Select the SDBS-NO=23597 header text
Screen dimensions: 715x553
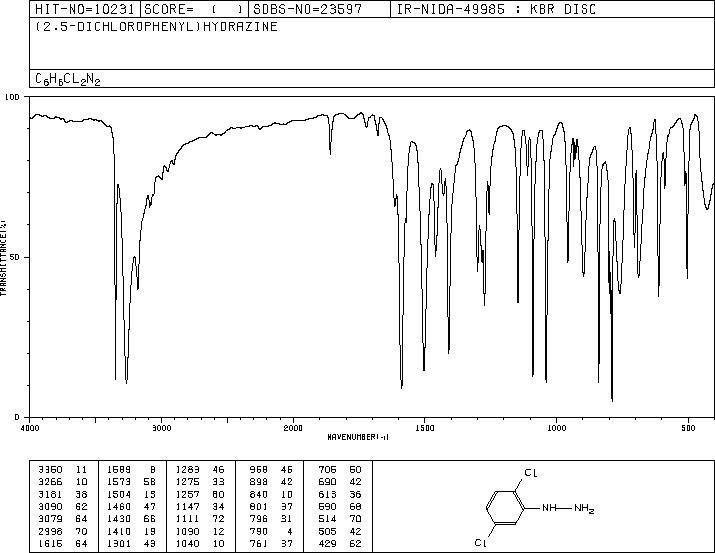(x=308, y=9)
